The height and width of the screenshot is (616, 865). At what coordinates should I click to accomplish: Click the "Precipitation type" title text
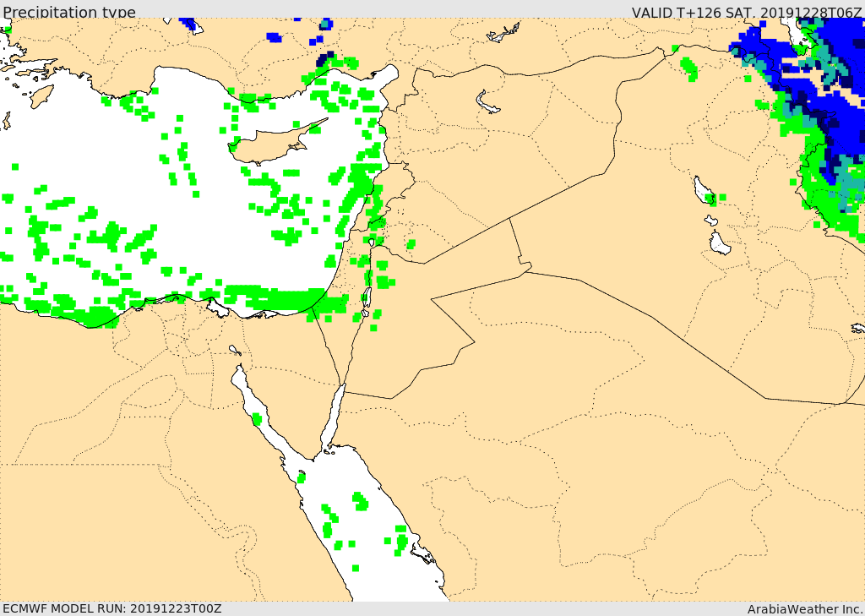pyautogui.click(x=69, y=12)
